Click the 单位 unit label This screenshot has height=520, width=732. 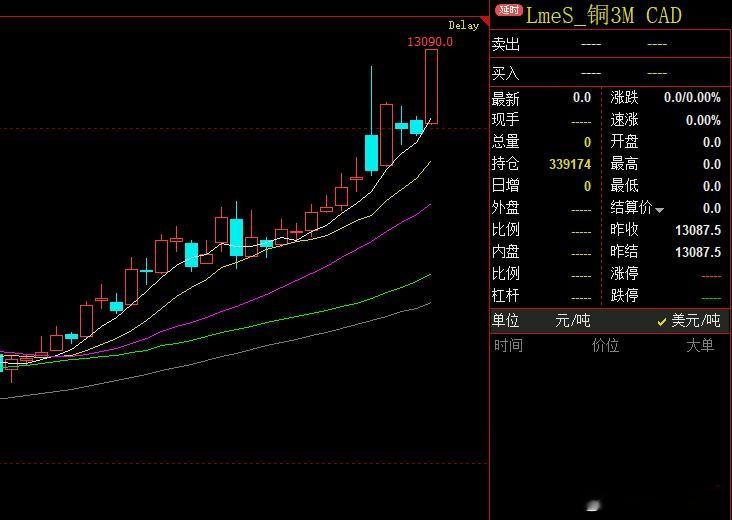click(506, 321)
